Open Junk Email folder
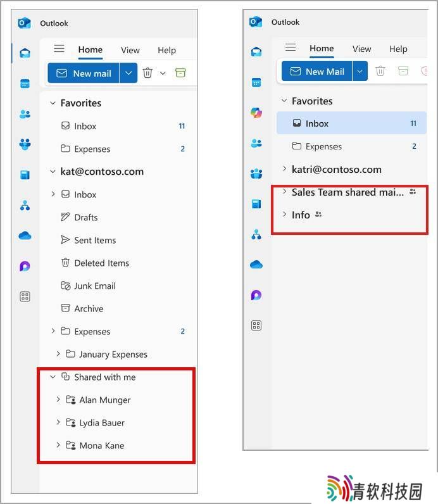Viewport: 438px width, 504px height. click(x=88, y=286)
